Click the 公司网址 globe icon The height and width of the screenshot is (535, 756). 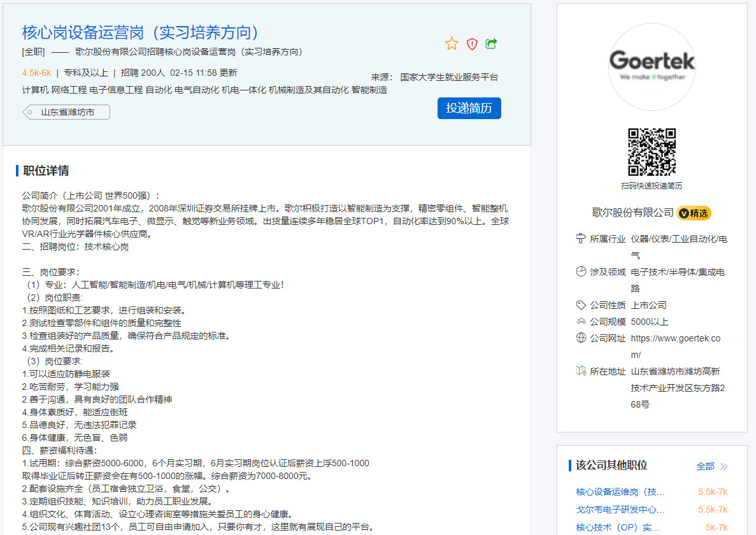(581, 338)
